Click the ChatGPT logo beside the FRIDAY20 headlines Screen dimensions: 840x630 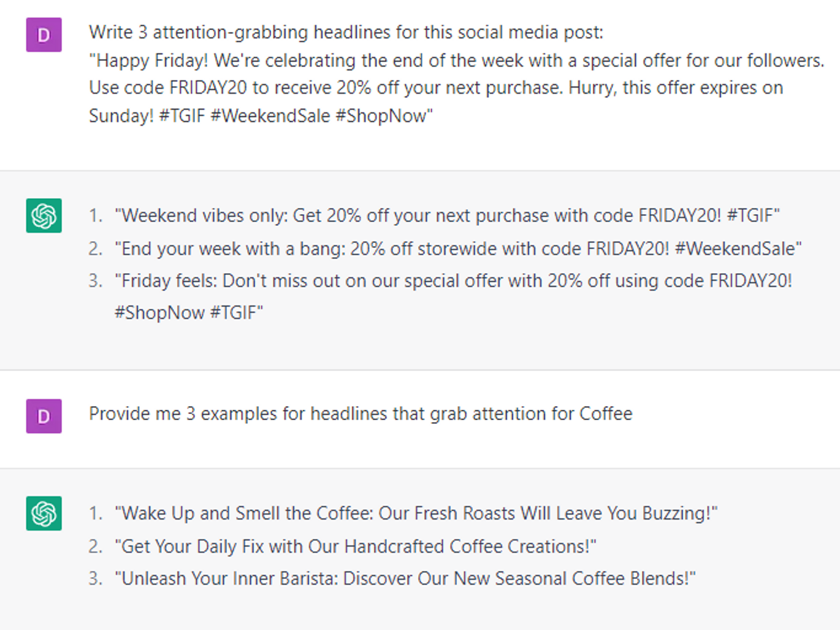(x=44, y=215)
